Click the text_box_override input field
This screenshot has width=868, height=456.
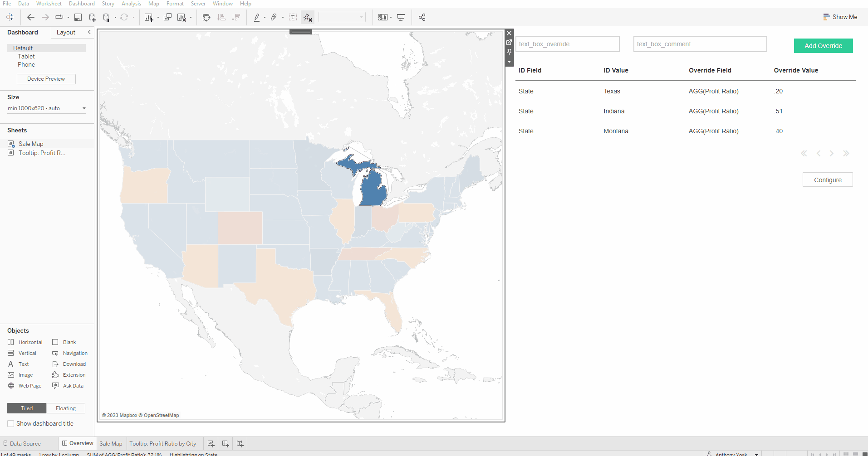click(x=567, y=44)
